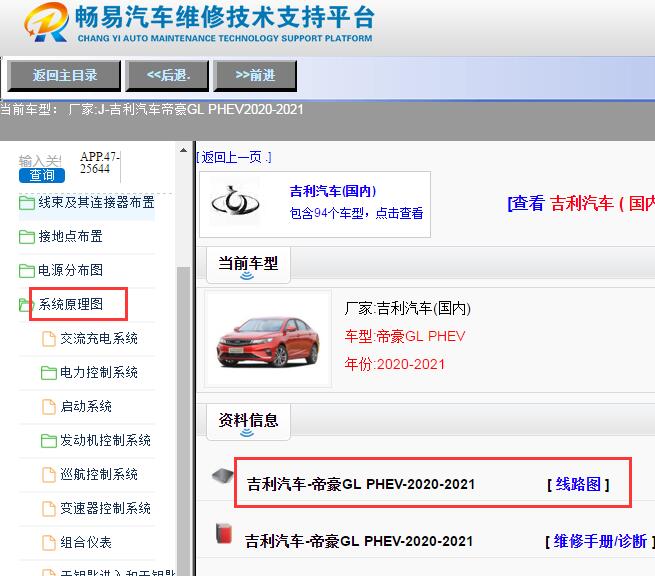
Task: Click page icon beside 巡航控制系统
Action: pyautogui.click(x=49, y=475)
